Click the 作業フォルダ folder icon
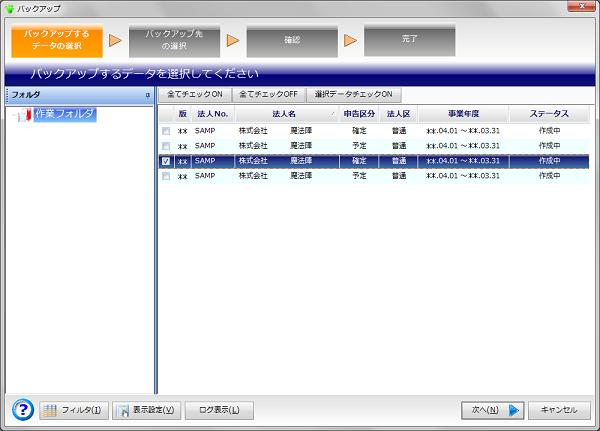The image size is (600, 431). tap(24, 116)
